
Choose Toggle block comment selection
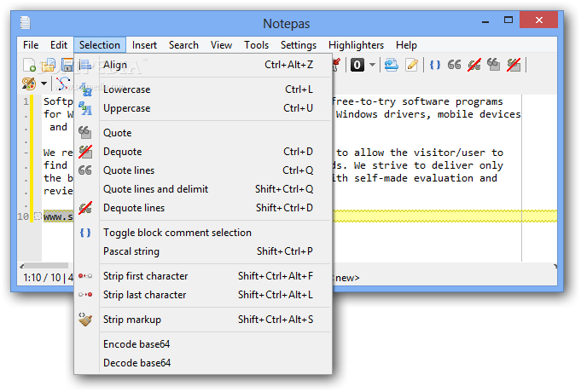tap(203, 233)
